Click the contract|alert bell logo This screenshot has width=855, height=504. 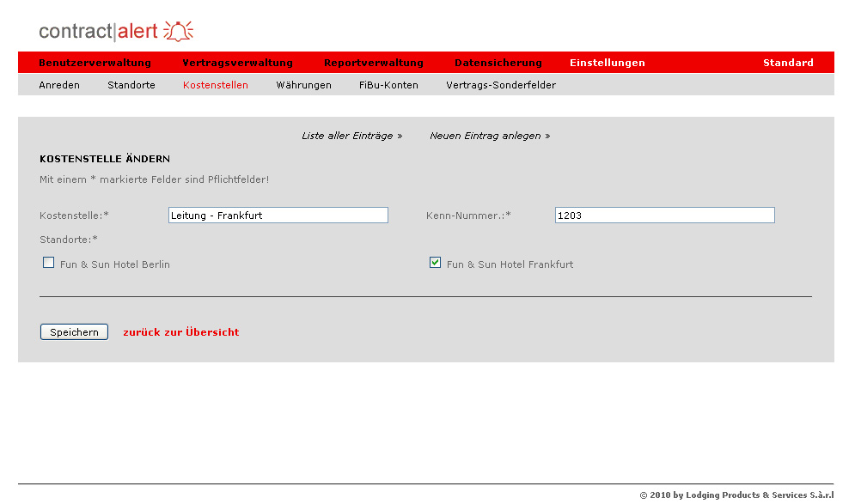[116, 32]
